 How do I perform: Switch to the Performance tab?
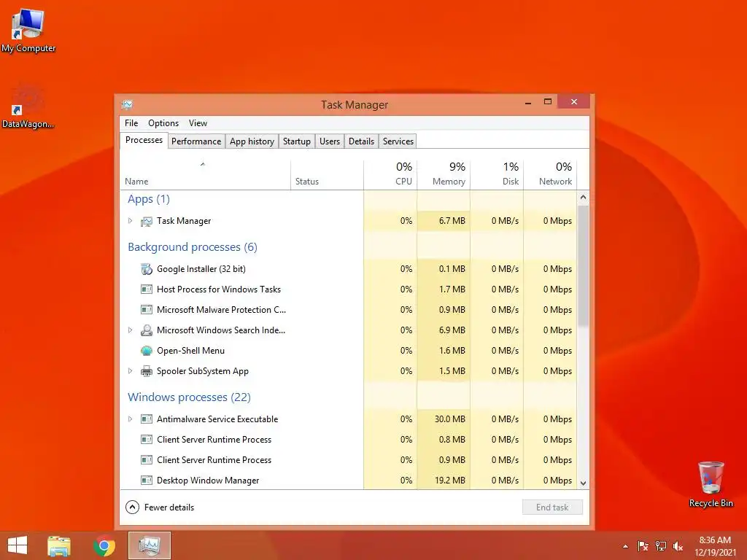pyautogui.click(x=196, y=141)
